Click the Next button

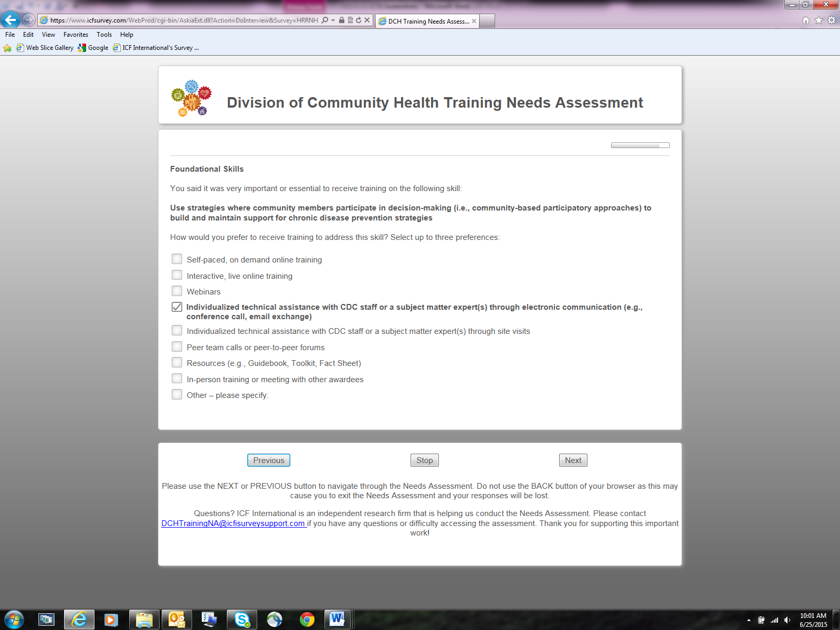pyautogui.click(x=573, y=460)
